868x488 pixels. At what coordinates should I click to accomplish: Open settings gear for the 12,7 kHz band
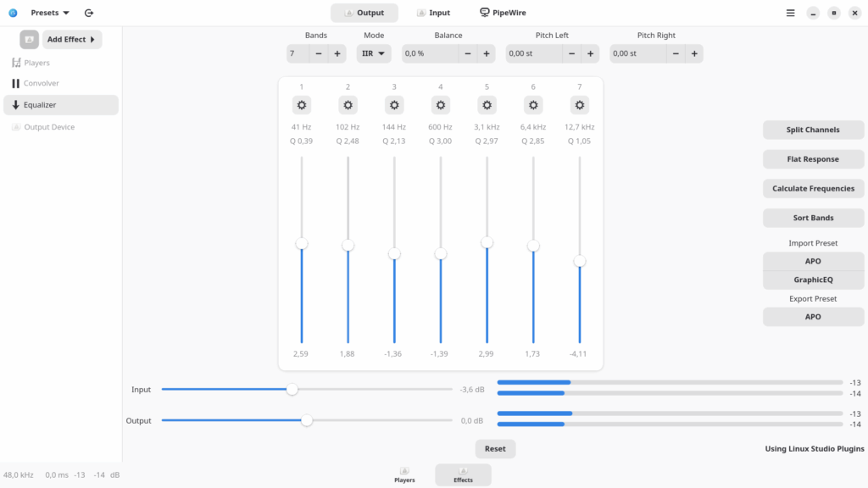579,105
